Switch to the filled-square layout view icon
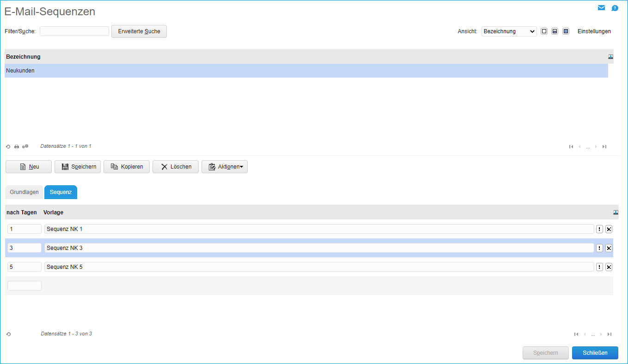Image resolution: width=628 pixels, height=364 pixels. coord(566,31)
